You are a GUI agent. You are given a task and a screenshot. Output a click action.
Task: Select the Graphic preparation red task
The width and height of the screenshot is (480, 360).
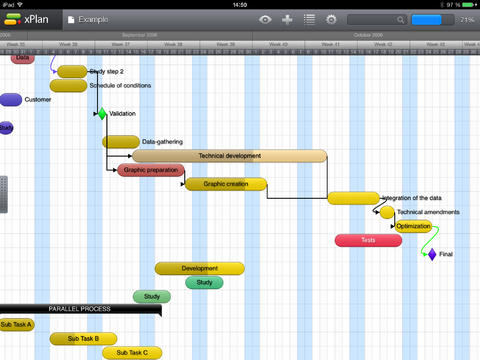pyautogui.click(x=151, y=170)
